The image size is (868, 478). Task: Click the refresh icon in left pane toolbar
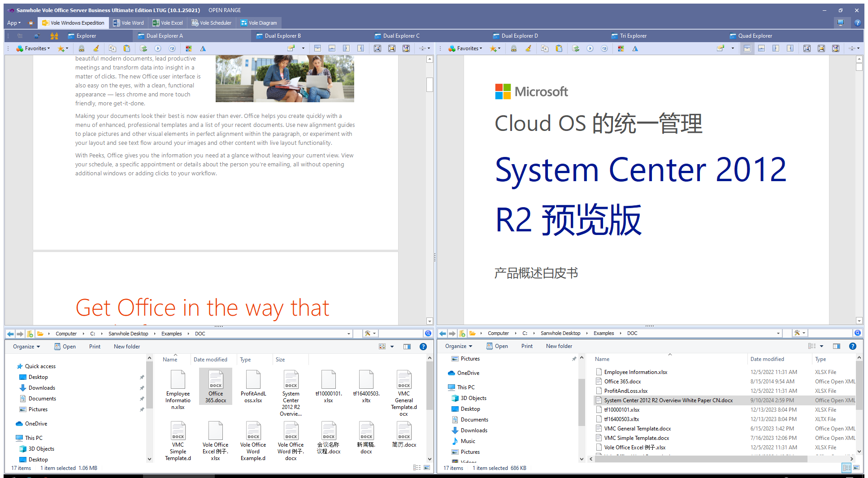[x=143, y=48]
